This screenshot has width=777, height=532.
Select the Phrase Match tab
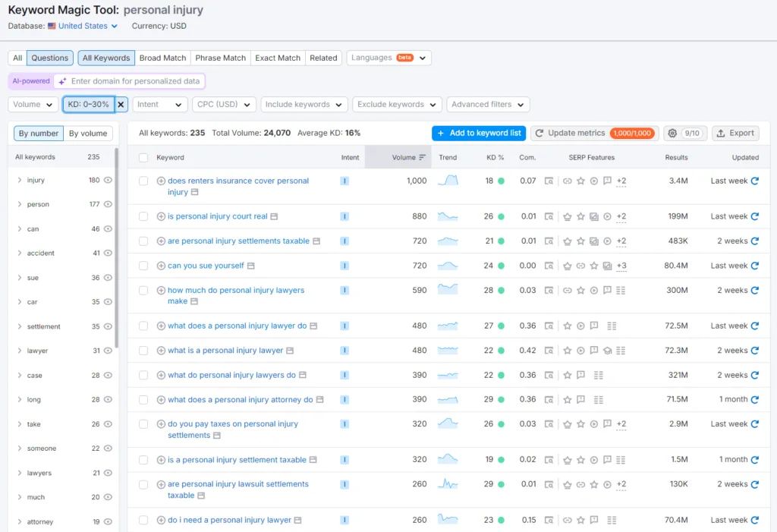(221, 58)
